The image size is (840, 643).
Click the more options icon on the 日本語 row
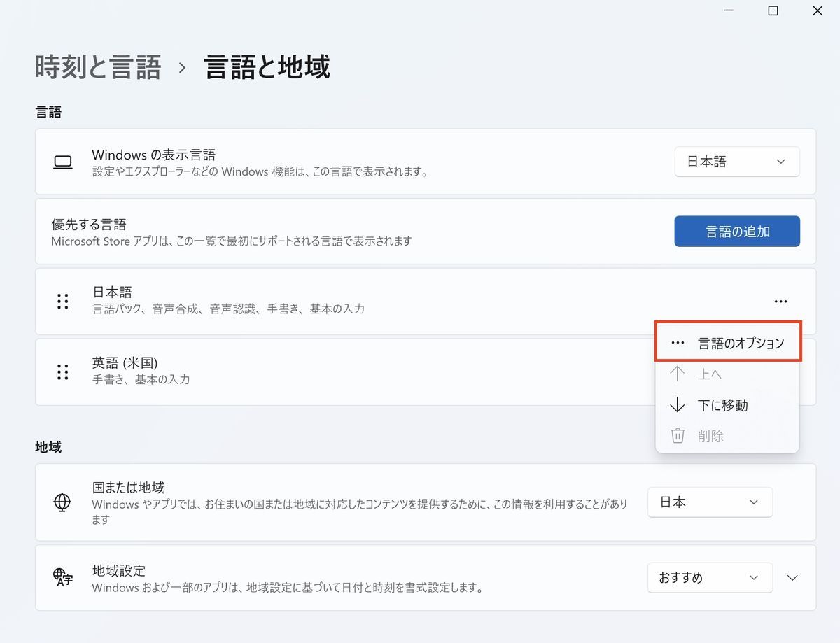pos(780,301)
